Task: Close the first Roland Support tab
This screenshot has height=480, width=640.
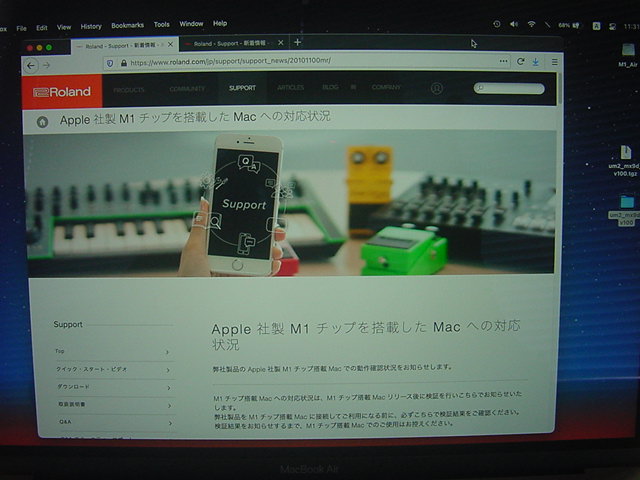Action: point(171,44)
